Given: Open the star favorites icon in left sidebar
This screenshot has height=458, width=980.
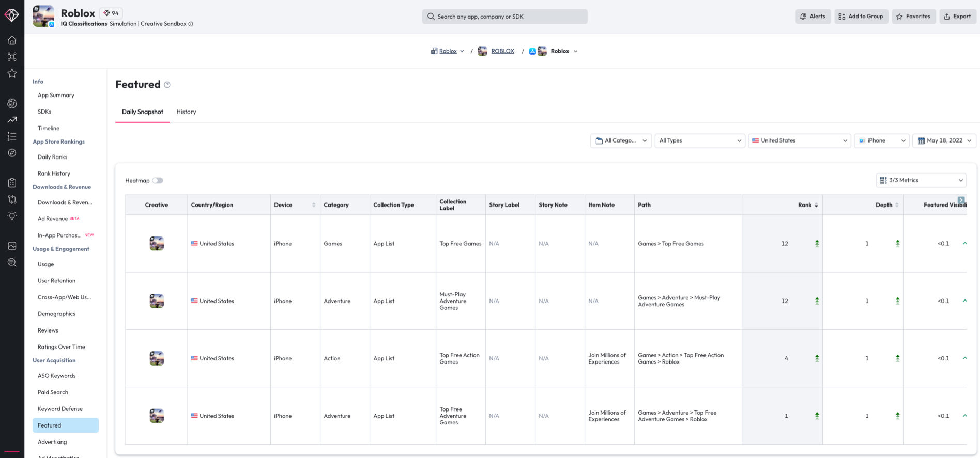Looking at the screenshot, I should coord(12,73).
